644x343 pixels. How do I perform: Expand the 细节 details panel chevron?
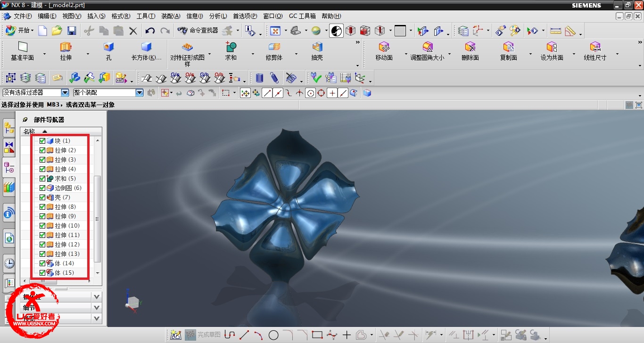(x=97, y=308)
